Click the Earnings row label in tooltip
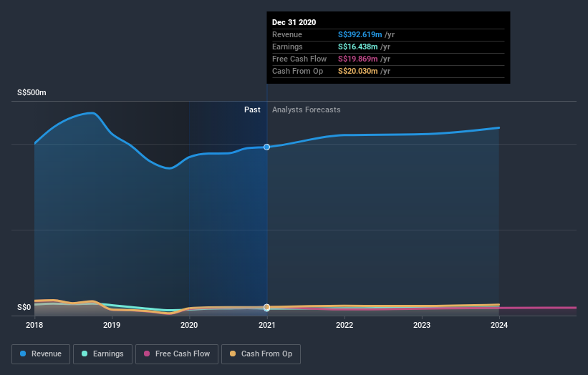The image size is (588, 375). click(287, 47)
